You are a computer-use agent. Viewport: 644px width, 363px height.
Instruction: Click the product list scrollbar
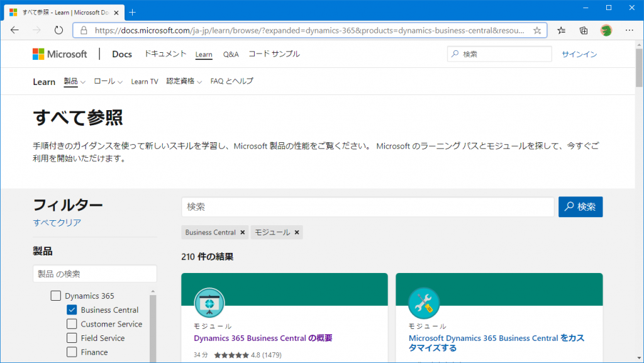click(x=153, y=328)
